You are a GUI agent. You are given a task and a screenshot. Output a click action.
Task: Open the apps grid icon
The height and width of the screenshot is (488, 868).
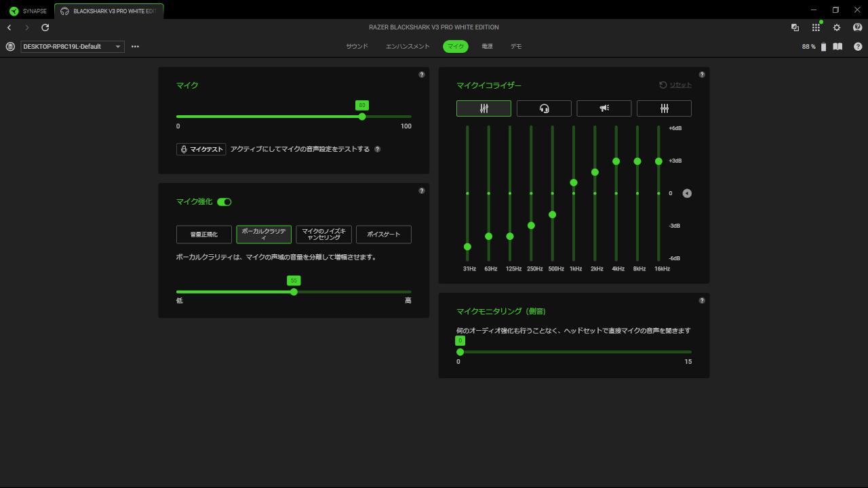[x=816, y=28]
